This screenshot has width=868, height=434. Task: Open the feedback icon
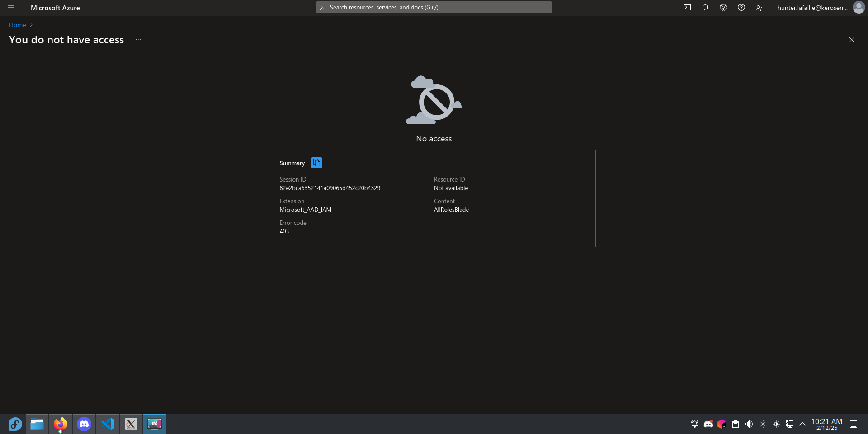(759, 7)
